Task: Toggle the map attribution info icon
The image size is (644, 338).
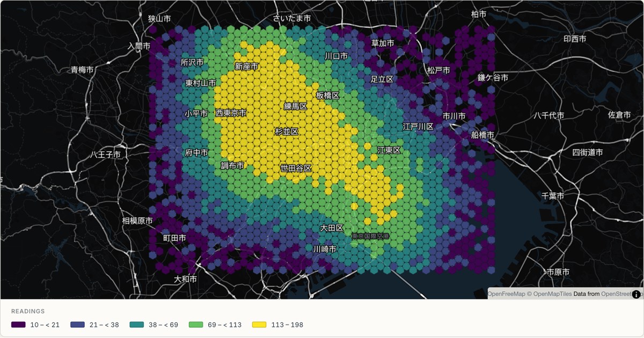Action: (x=636, y=294)
